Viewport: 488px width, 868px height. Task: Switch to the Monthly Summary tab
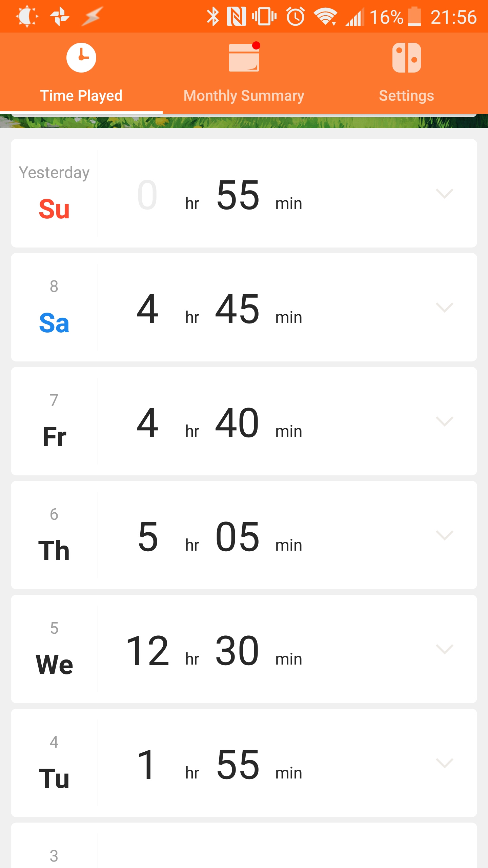point(244,96)
